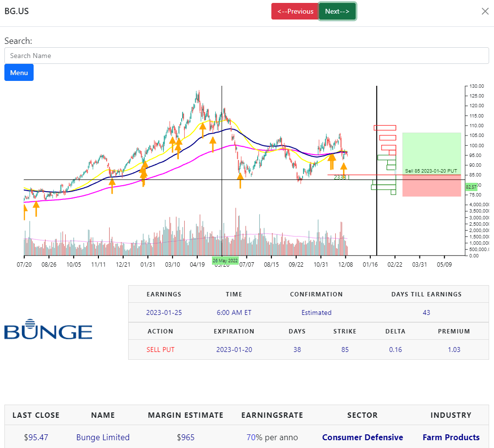
Task: Click the 82.57 price label on axis
Action: pos(471,187)
